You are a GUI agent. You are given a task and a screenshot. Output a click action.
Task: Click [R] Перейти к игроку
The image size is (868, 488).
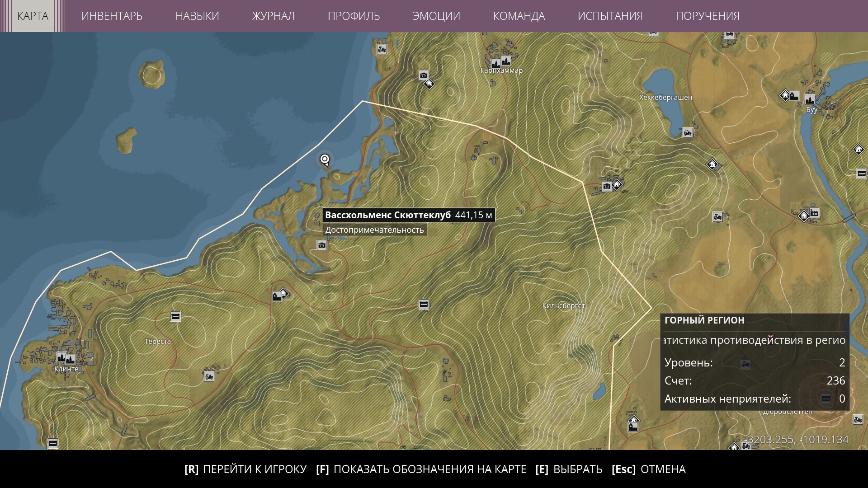coord(245,469)
